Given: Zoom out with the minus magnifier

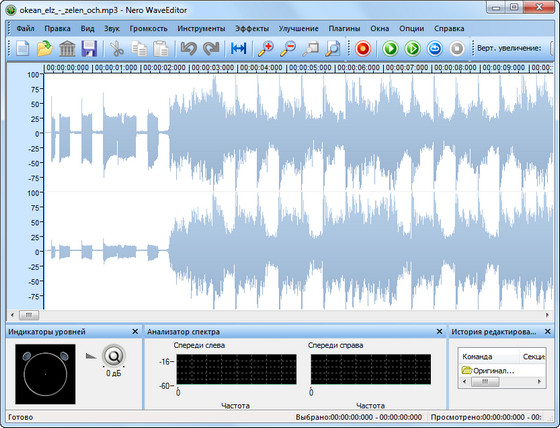Looking at the screenshot, I should pyautogui.click(x=288, y=49).
